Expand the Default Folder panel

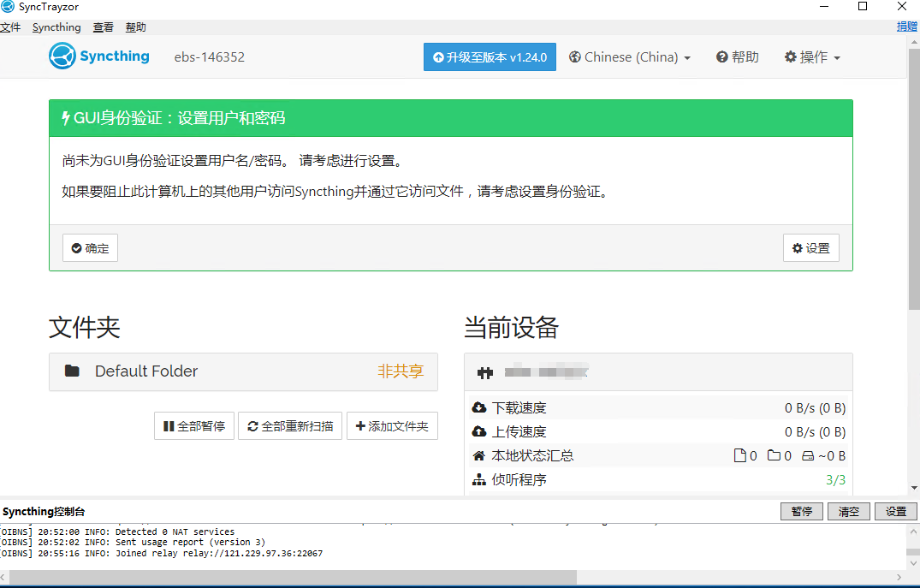[243, 371]
